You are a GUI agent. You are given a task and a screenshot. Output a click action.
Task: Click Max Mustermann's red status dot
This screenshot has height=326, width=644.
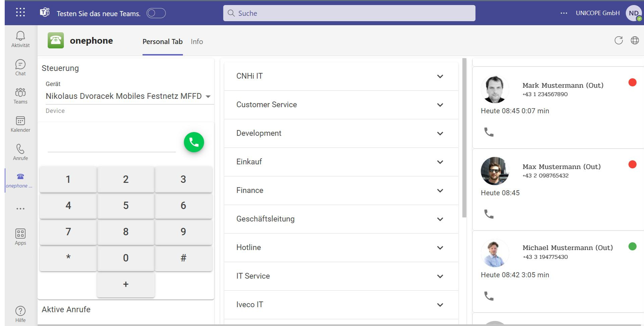[x=633, y=165]
